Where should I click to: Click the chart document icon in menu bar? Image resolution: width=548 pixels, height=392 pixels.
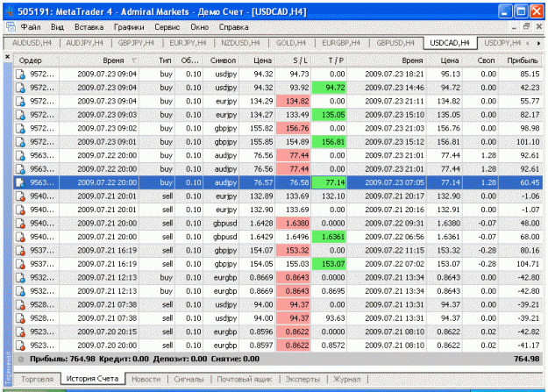(x=11, y=26)
